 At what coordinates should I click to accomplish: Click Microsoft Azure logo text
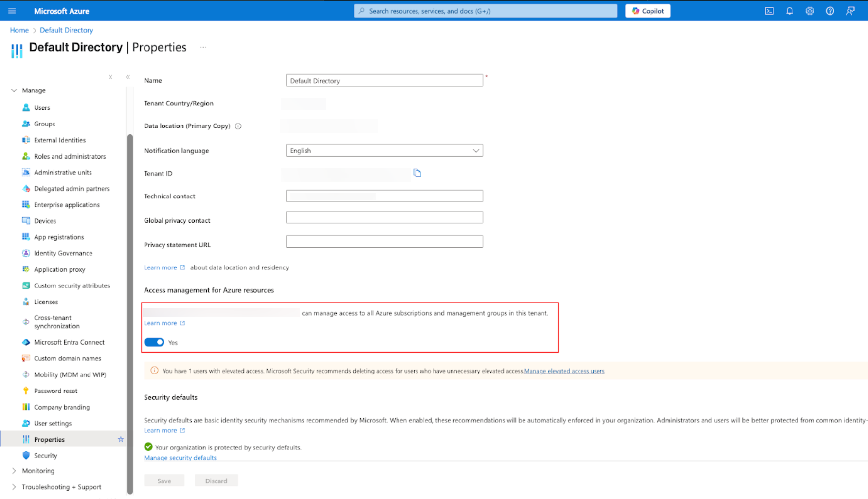coord(61,11)
